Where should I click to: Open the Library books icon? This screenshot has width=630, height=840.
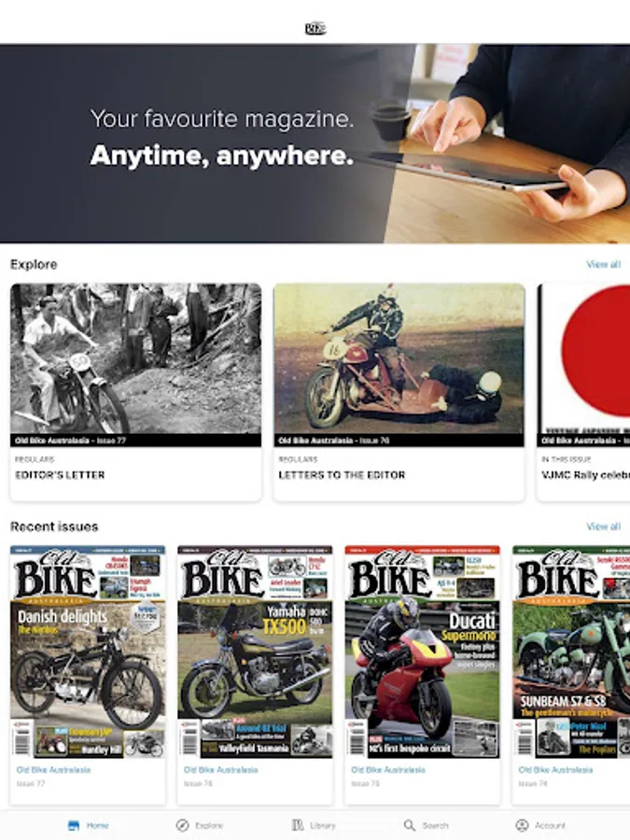(298, 825)
